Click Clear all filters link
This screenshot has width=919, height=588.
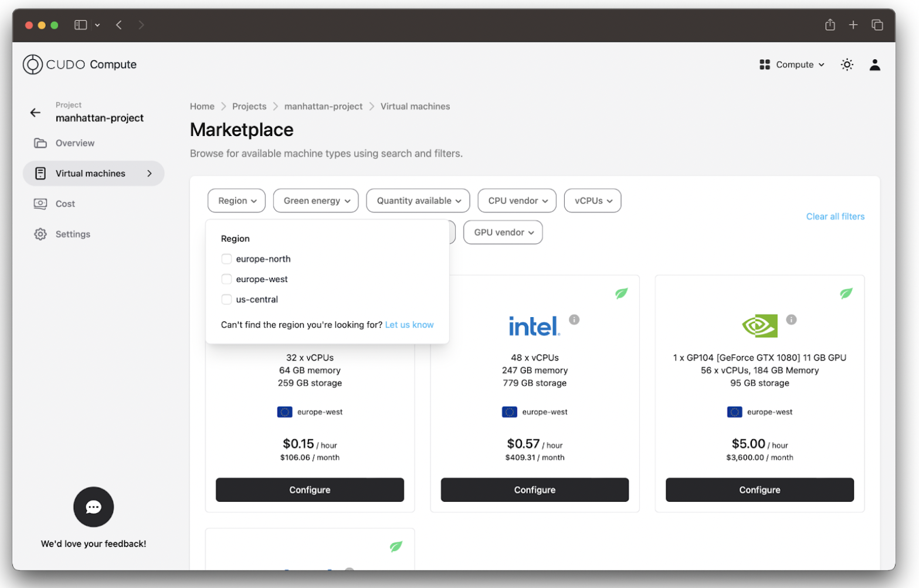tap(835, 216)
